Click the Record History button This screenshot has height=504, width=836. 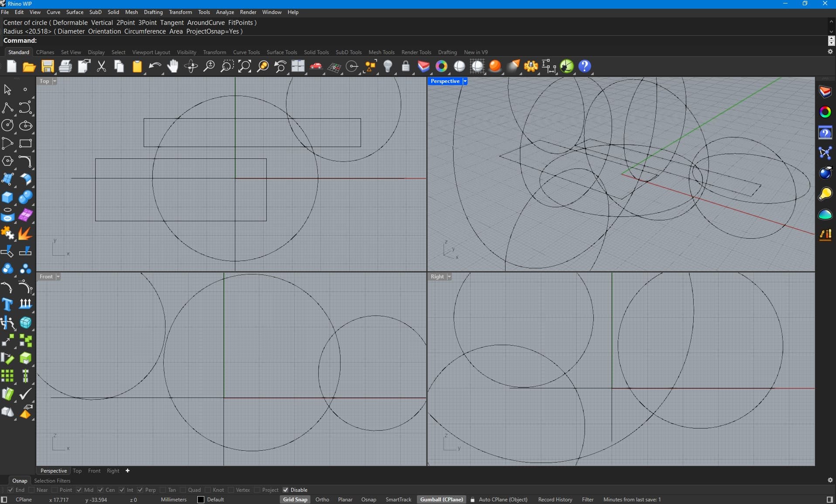click(555, 499)
